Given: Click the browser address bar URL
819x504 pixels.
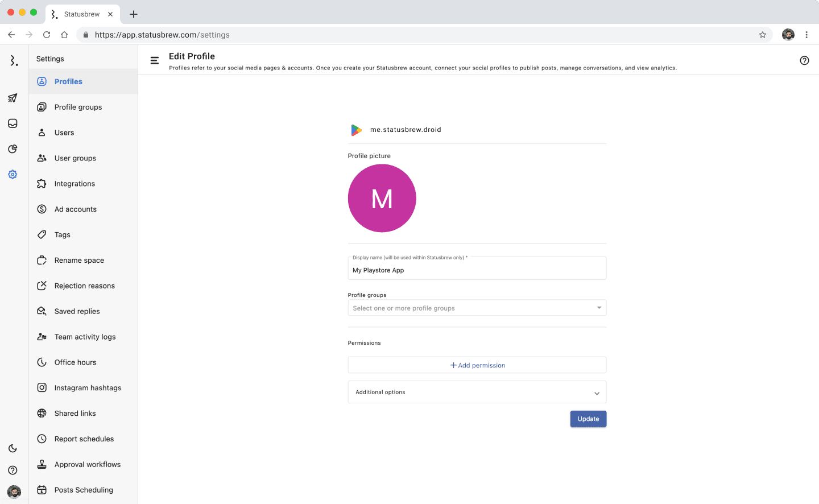Looking at the screenshot, I should click(x=162, y=35).
